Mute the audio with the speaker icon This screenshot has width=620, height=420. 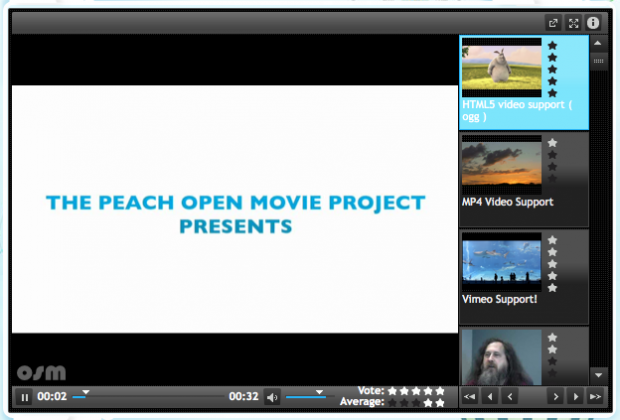coord(272,397)
